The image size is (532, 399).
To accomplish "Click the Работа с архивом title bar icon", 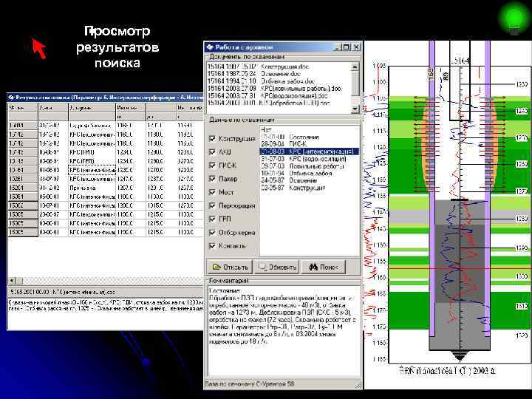I will [x=210, y=47].
